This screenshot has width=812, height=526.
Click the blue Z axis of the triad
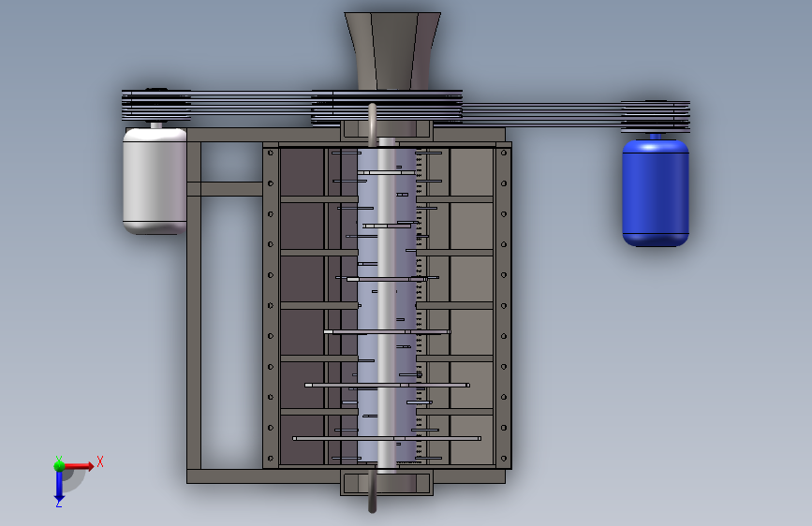59,486
